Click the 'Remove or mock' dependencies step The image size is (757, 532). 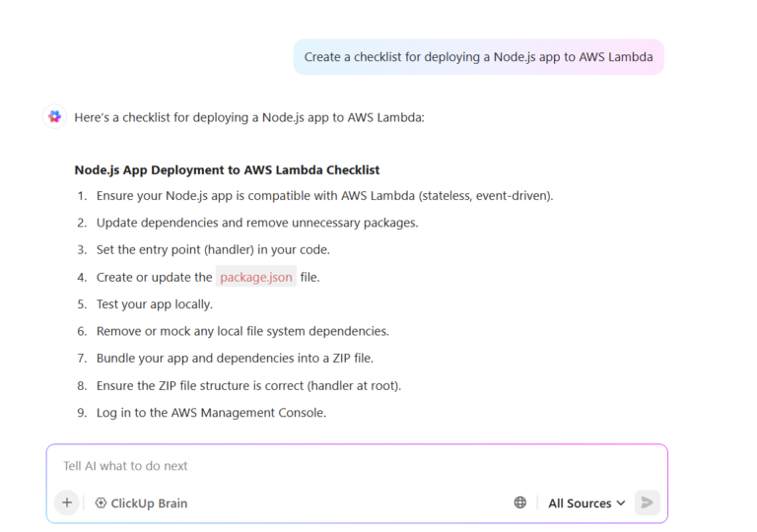coord(242,331)
